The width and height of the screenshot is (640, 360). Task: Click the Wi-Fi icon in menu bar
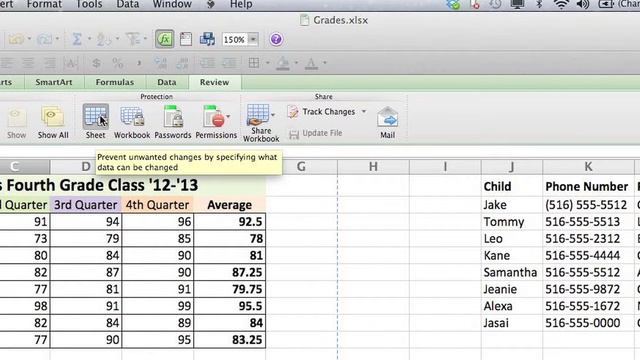click(x=561, y=4)
